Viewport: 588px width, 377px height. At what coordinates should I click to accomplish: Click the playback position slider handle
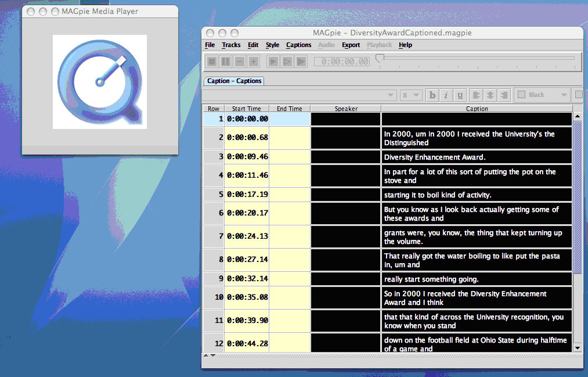tap(380, 58)
